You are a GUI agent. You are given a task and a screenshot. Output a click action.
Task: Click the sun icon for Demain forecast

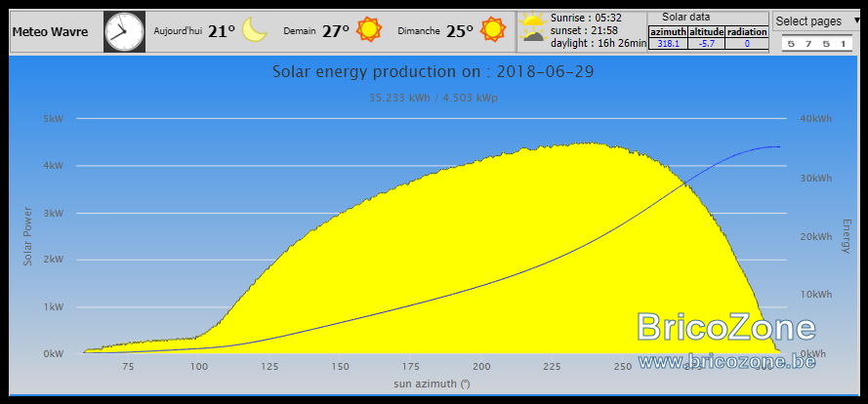pyautogui.click(x=369, y=29)
